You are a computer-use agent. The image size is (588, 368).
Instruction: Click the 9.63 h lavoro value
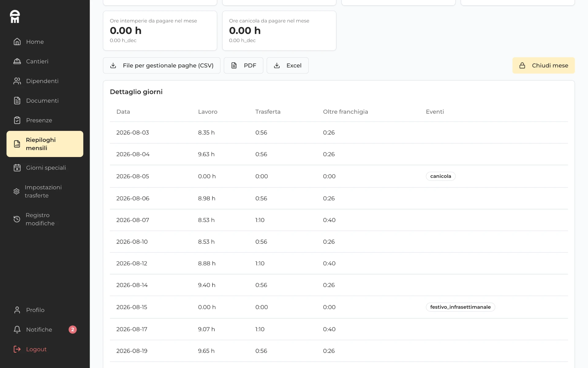[206, 154]
